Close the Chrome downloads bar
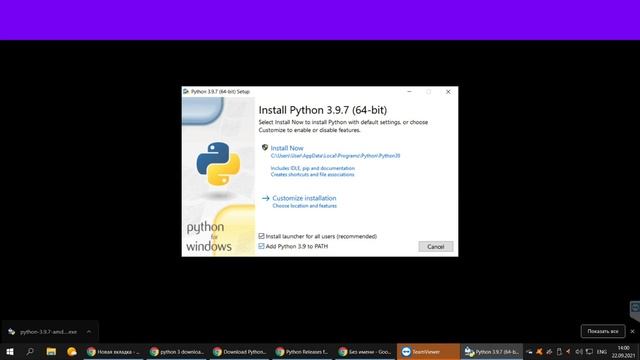This screenshot has width=640, height=360. coord(633,331)
